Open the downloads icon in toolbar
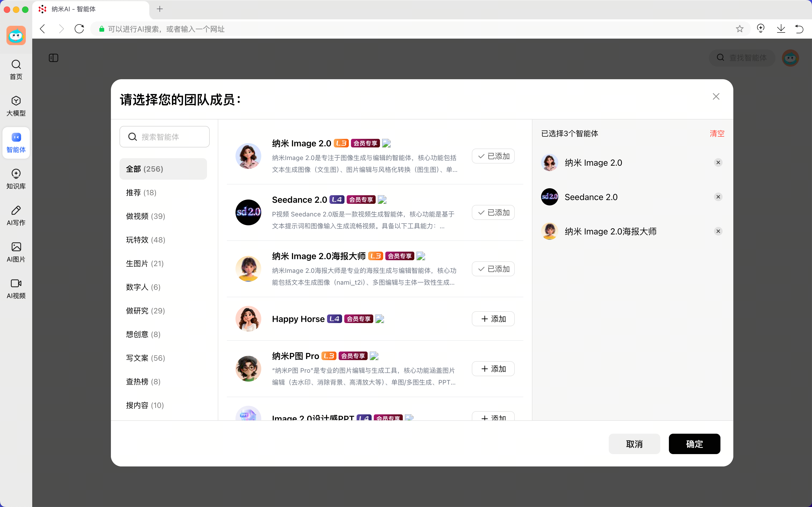Screen dimensions: 812x507 click(x=781, y=29)
